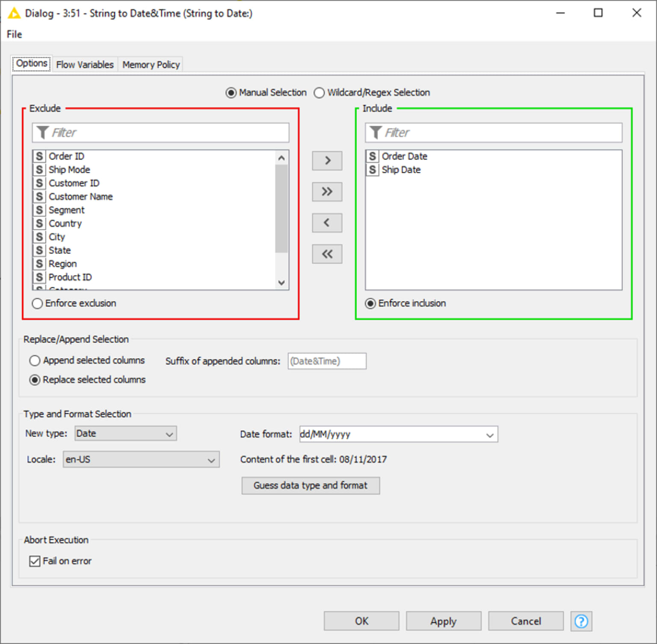
Task: Click the Exclude Filter input field
Action: [161, 133]
